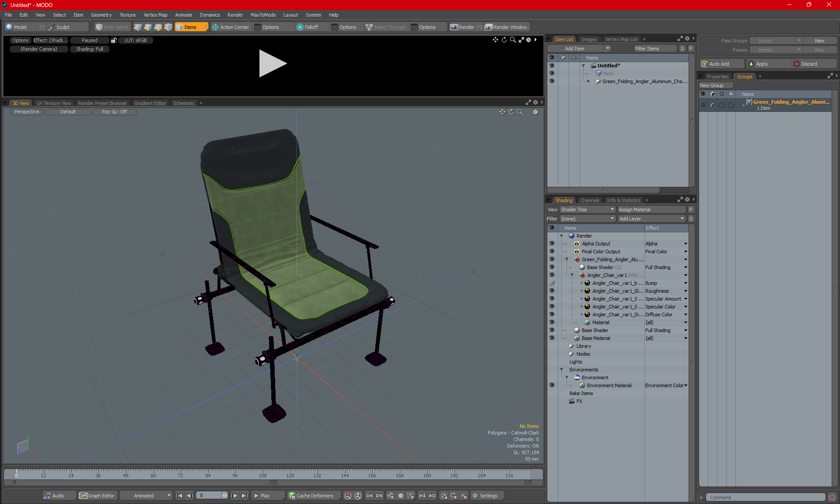Collapse the Angler_Chair_var1 material group
Image resolution: width=840 pixels, height=504 pixels.
[572, 275]
